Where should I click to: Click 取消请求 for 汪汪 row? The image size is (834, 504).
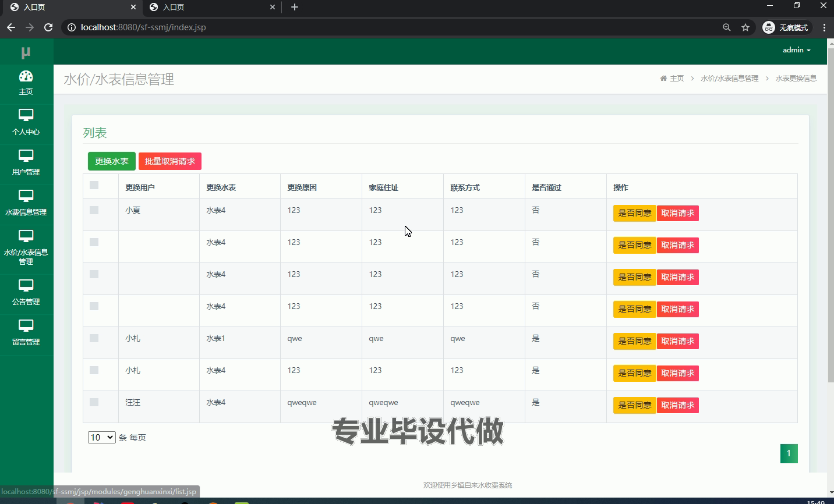click(x=677, y=405)
